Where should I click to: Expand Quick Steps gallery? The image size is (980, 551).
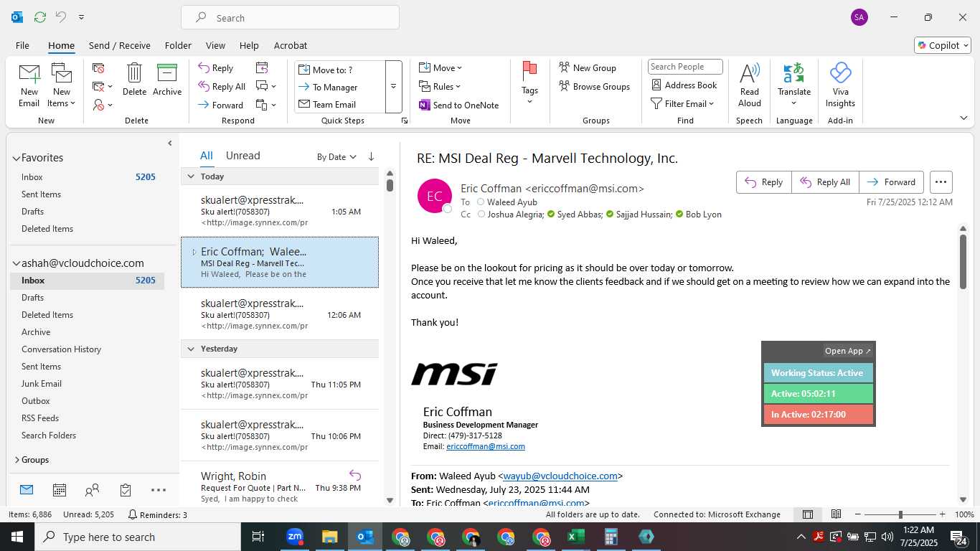click(x=393, y=87)
